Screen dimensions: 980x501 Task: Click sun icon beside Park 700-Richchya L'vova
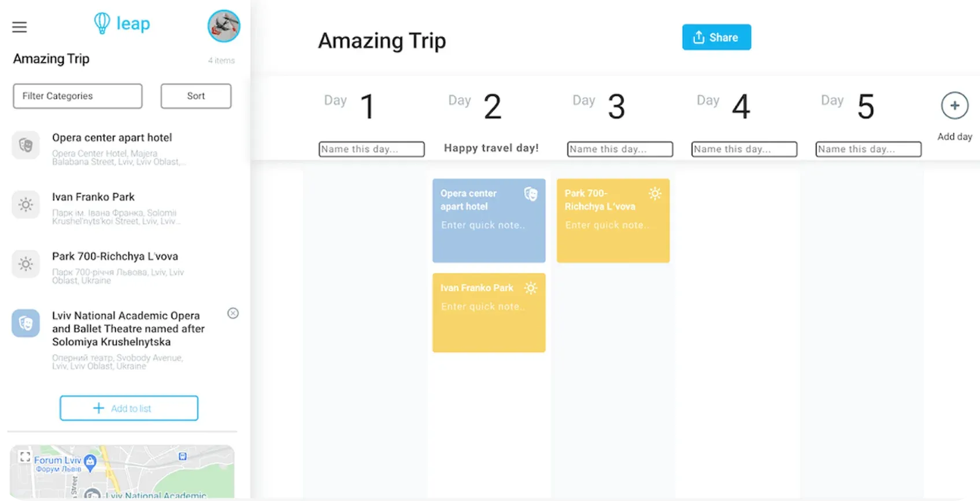26,264
